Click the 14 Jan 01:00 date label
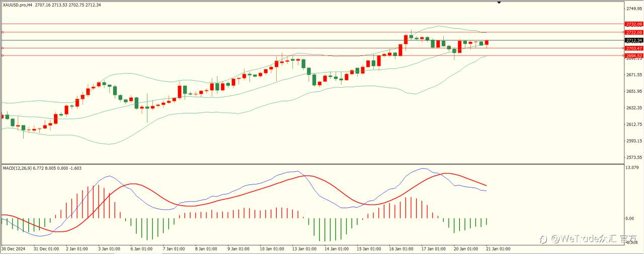The width and height of the screenshot is (644, 254). (336, 249)
